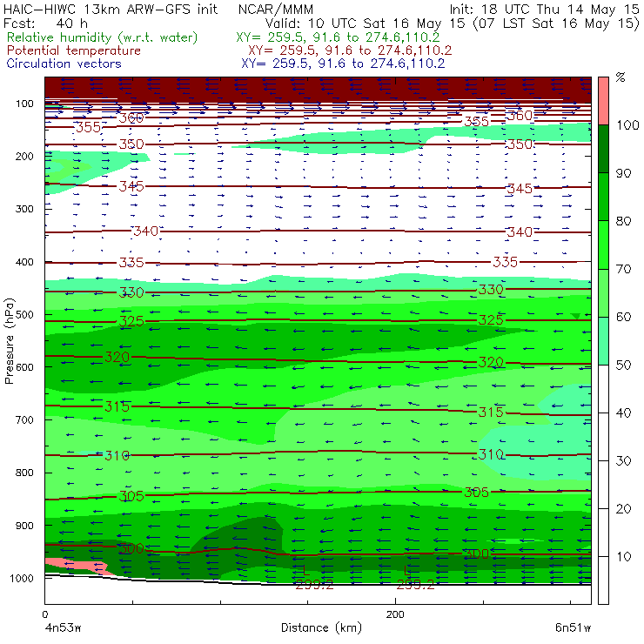Screen dimensions: 644x644
Task: Click the red 'Potential temperature' legend label
Action: point(73,50)
